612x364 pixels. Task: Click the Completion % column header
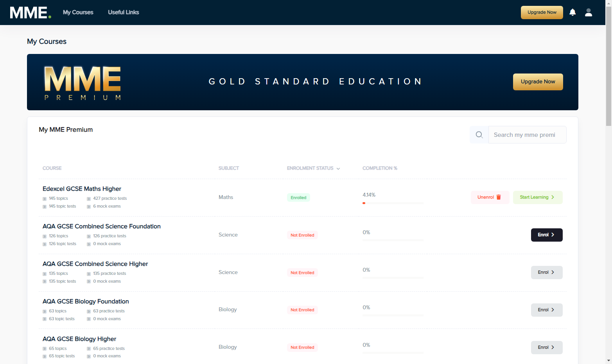pyautogui.click(x=380, y=169)
